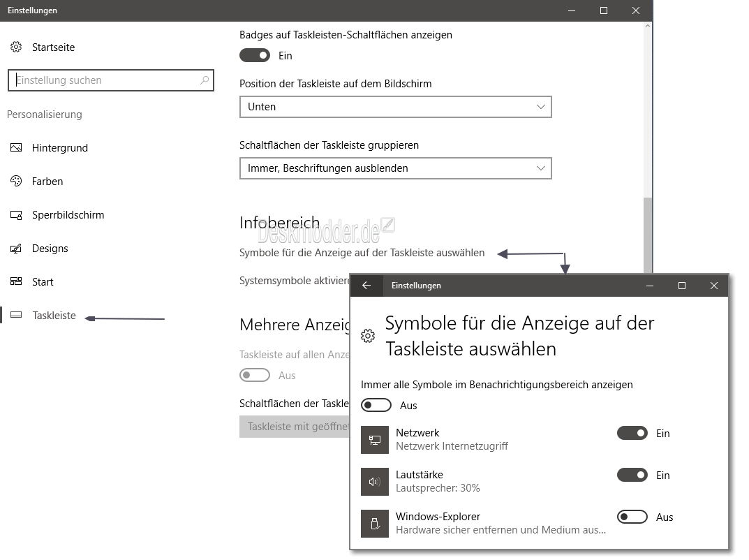Viewport: 749px width, 560px height.
Task: Select Taskleiste in the sidebar
Action: point(54,316)
